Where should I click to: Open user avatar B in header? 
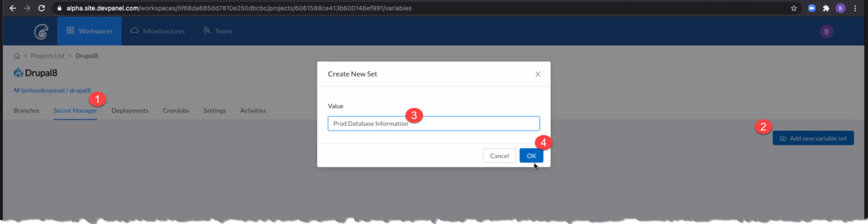pyautogui.click(x=826, y=31)
